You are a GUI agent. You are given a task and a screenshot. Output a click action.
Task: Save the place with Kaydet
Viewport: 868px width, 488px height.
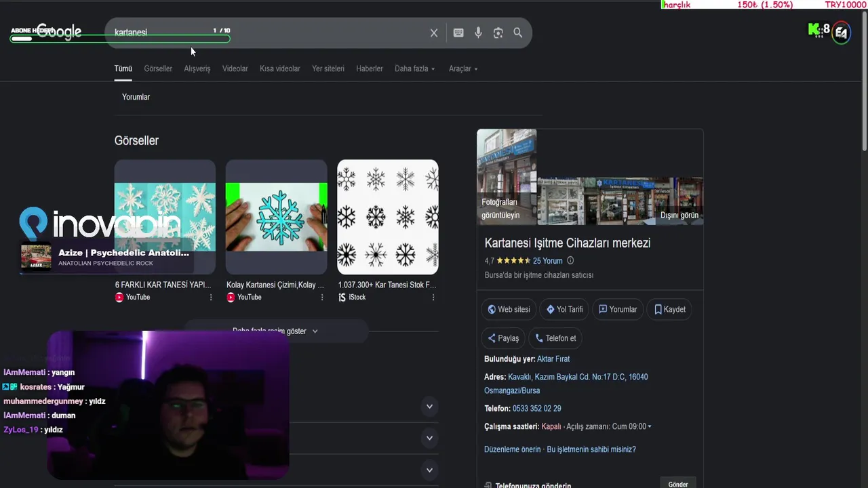(x=669, y=309)
